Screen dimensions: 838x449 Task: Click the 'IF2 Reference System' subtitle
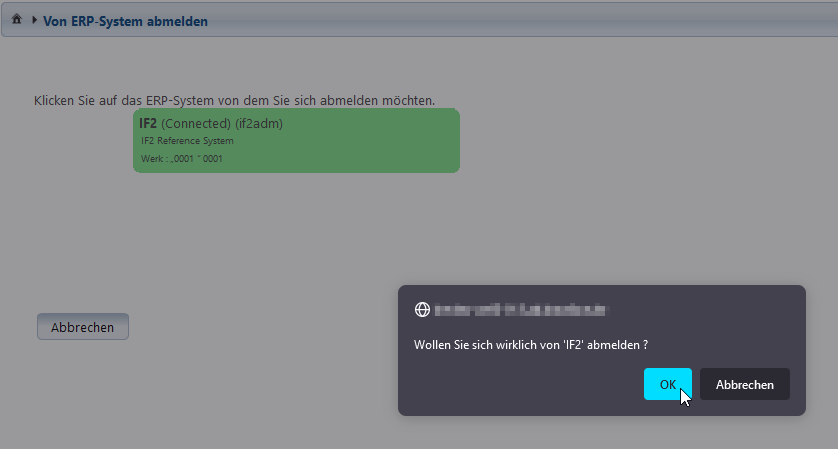click(x=187, y=141)
